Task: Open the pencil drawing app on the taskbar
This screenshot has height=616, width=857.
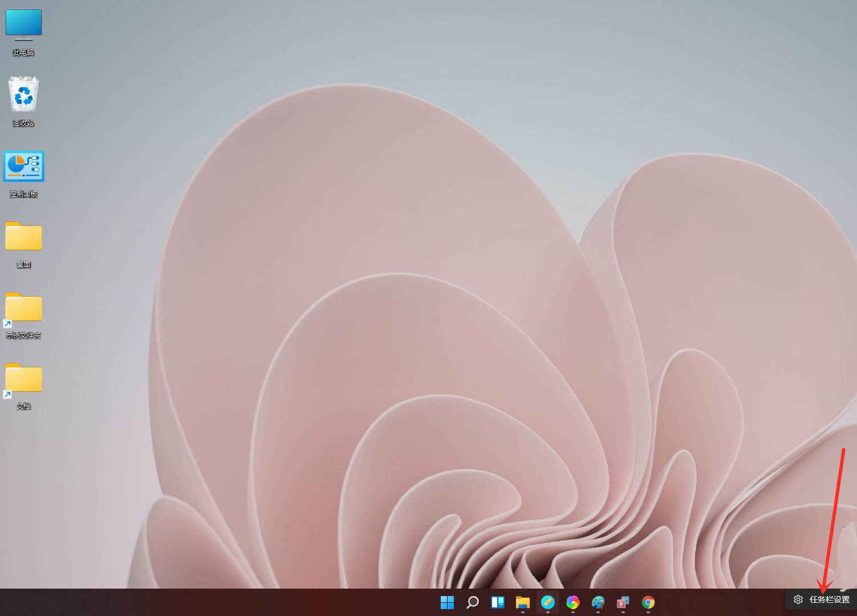Action: click(547, 602)
